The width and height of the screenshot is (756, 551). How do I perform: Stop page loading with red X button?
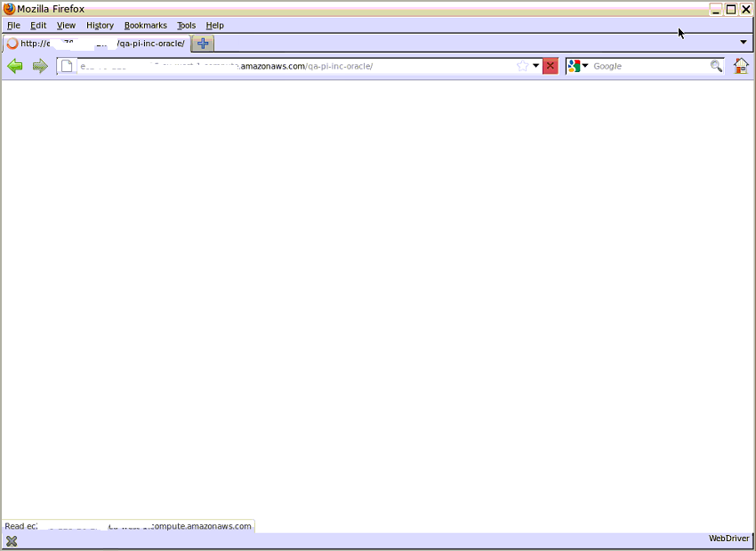tap(551, 66)
